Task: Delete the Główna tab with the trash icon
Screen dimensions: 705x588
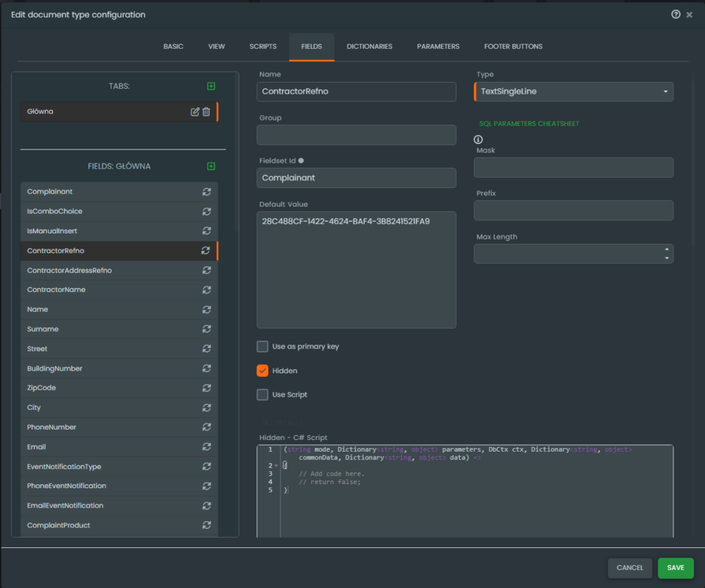Action: click(207, 112)
